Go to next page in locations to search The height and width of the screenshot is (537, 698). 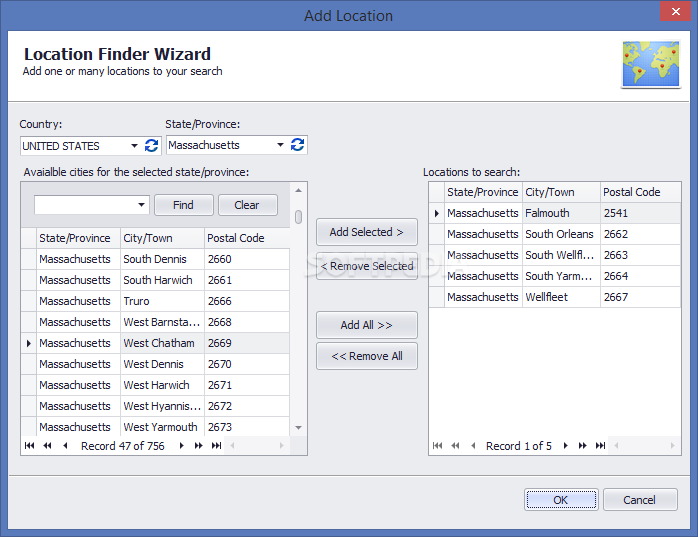point(582,446)
